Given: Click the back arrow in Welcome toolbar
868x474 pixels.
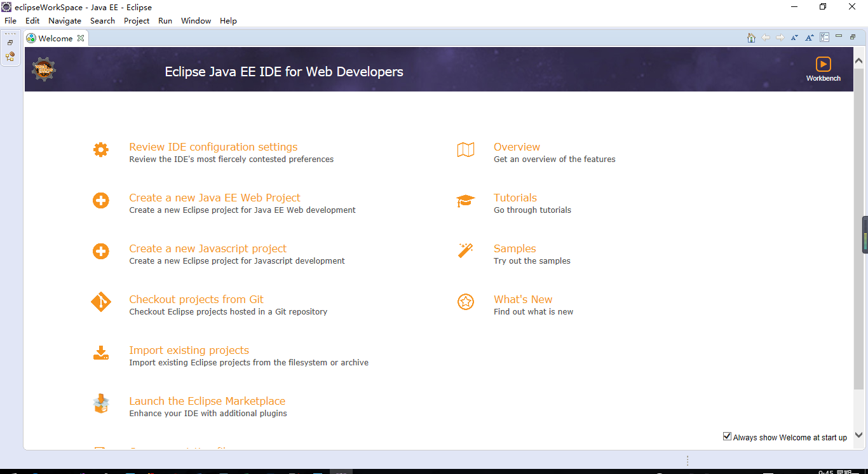Looking at the screenshot, I should pos(766,37).
